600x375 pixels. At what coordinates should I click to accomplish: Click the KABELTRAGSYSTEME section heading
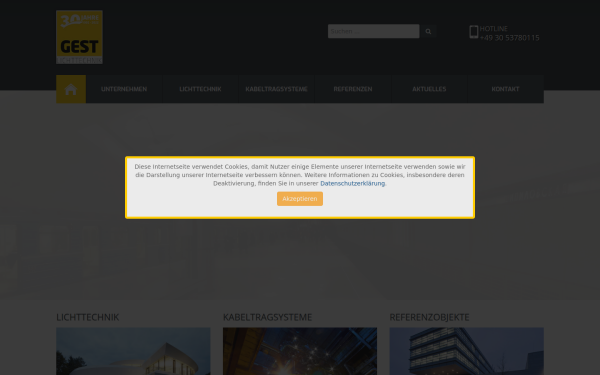pyautogui.click(x=267, y=317)
